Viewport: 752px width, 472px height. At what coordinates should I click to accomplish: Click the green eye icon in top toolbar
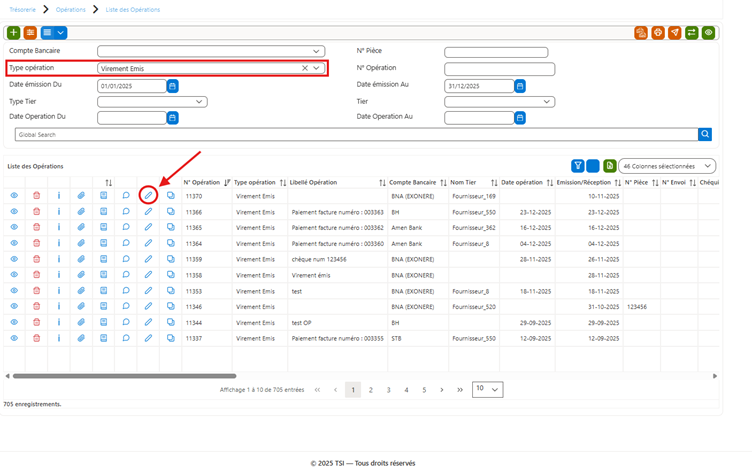point(708,33)
